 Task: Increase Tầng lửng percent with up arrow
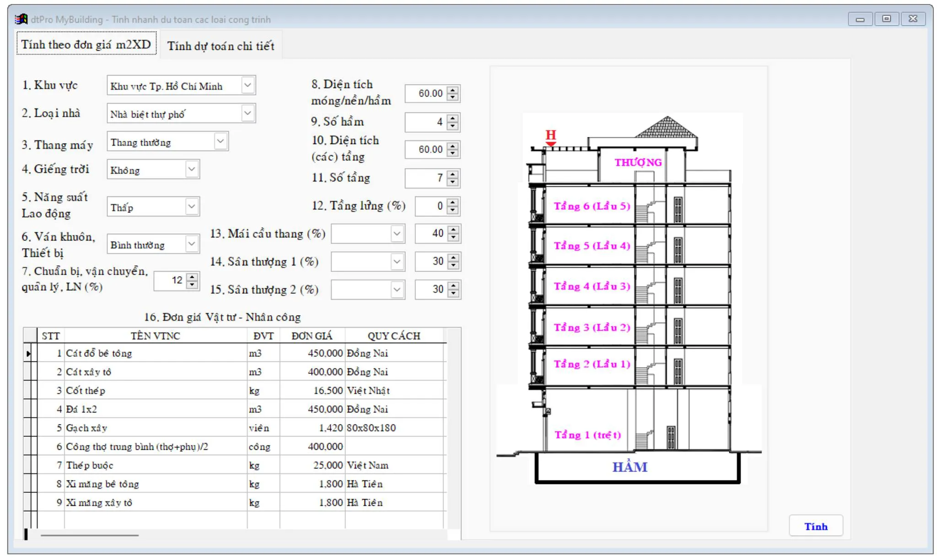click(x=452, y=202)
